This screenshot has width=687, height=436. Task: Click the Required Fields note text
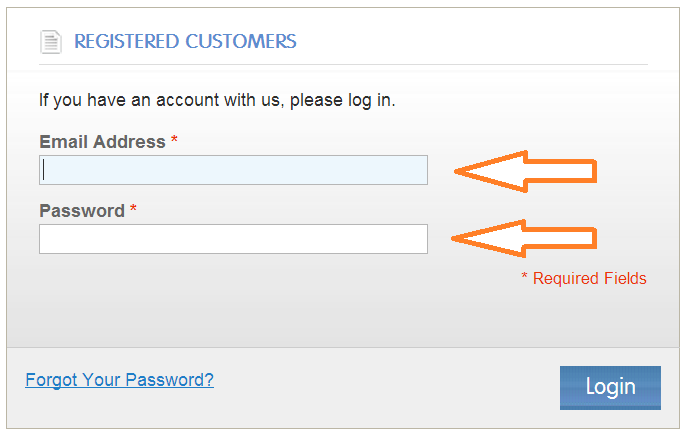[589, 279]
